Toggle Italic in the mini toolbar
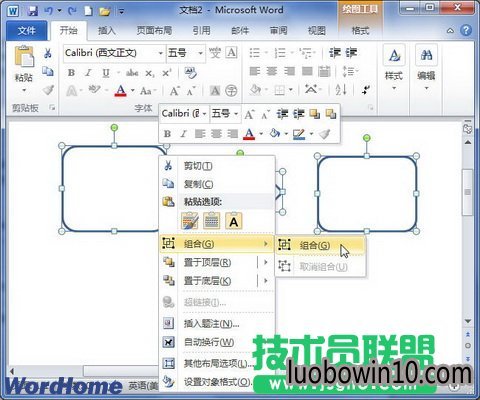The width and height of the screenshot is (480, 400). pos(183,134)
